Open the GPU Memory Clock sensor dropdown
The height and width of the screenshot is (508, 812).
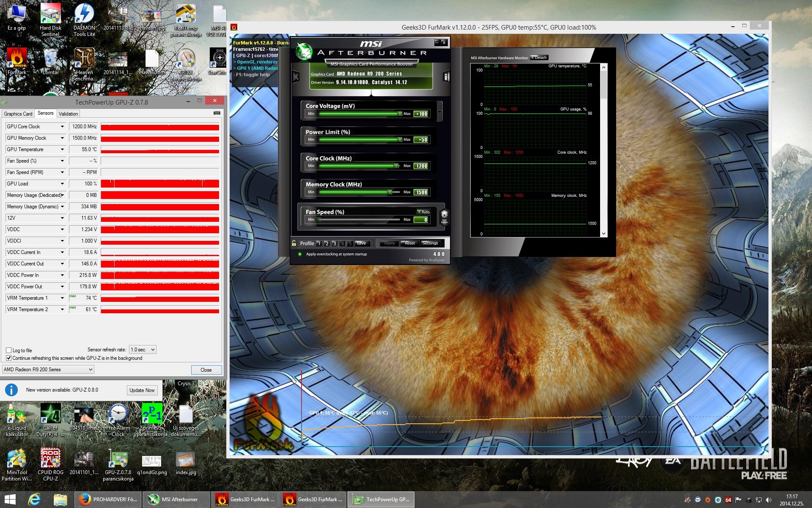point(62,138)
